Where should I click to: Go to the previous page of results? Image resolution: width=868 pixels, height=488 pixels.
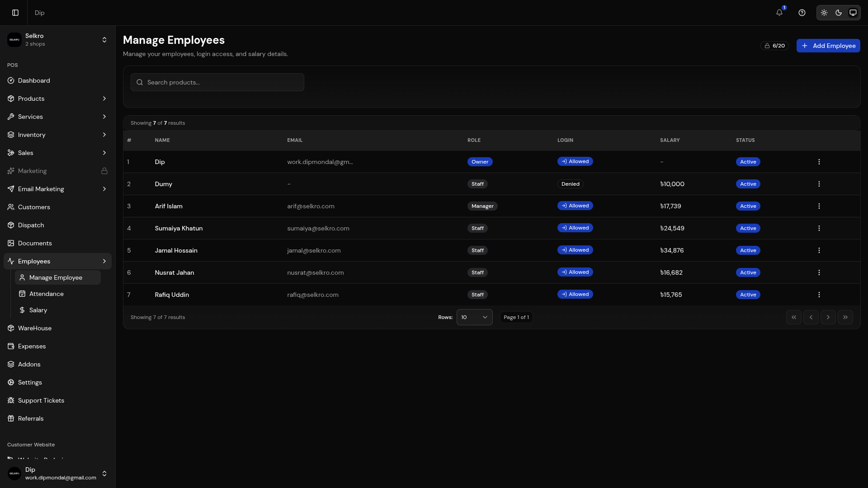coord(811,317)
